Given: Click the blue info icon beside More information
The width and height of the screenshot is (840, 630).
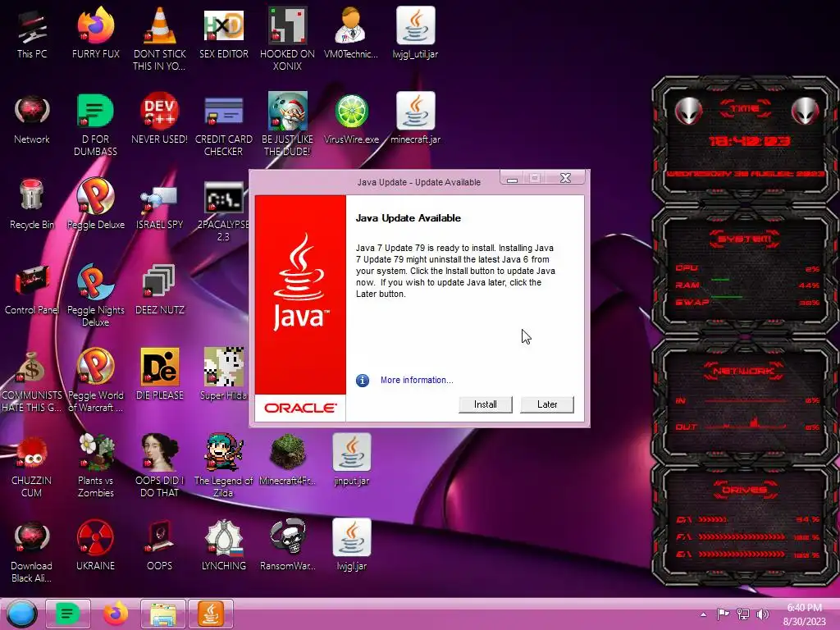Looking at the screenshot, I should pos(363,381).
